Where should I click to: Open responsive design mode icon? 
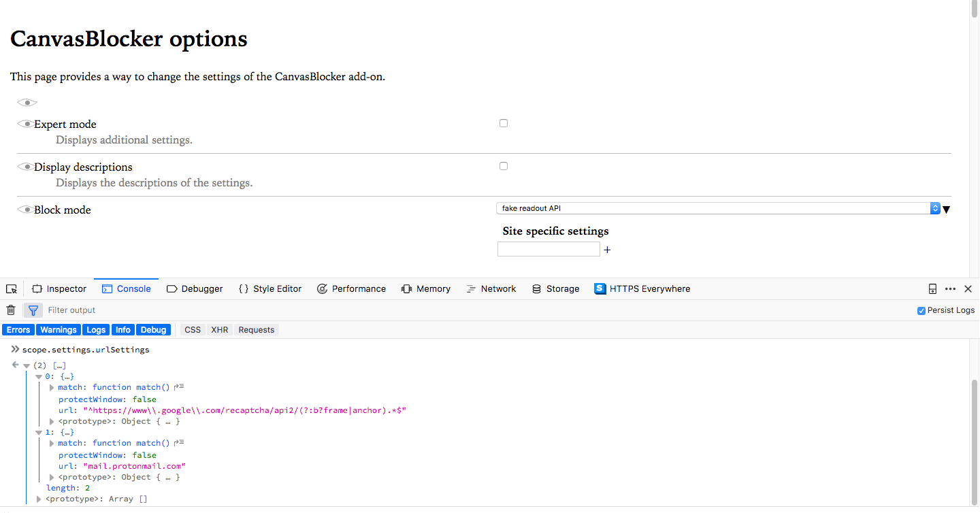(932, 289)
